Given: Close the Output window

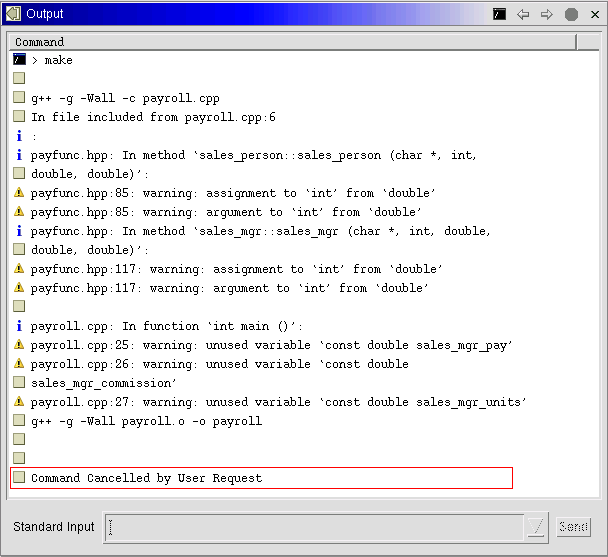Looking at the screenshot, I should point(593,14).
